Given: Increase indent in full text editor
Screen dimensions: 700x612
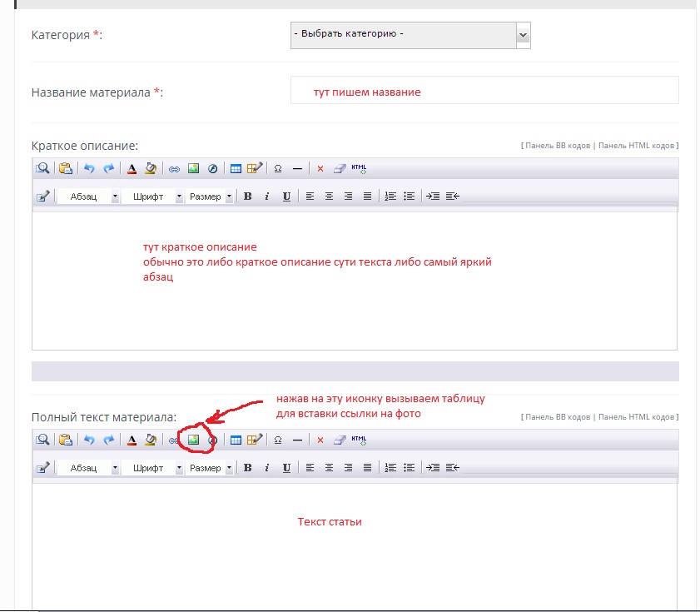Looking at the screenshot, I should (x=433, y=468).
